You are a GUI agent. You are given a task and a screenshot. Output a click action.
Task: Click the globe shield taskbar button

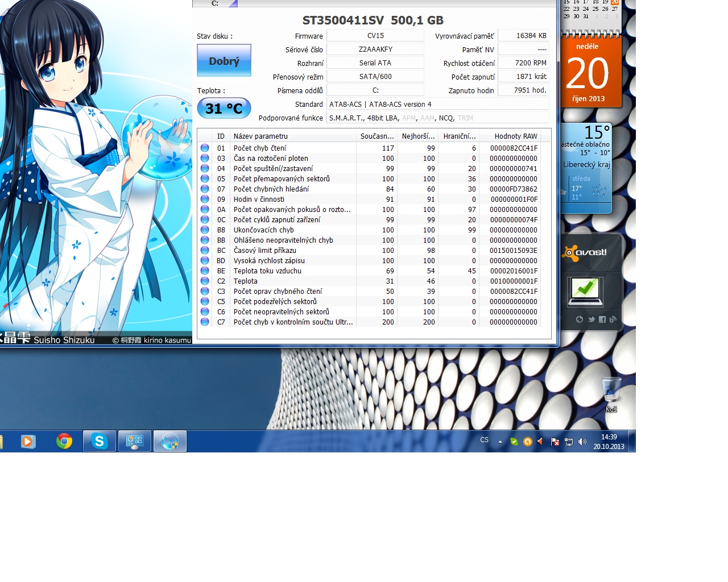[x=169, y=441]
